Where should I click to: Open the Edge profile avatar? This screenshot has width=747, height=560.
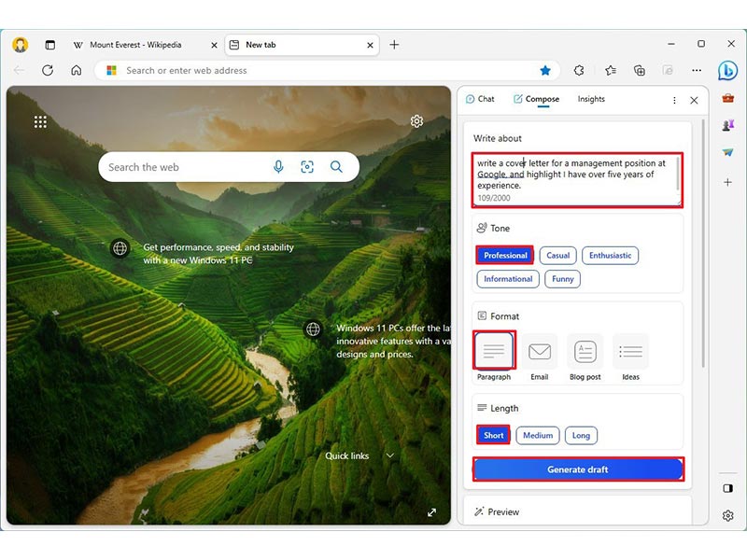point(20,45)
